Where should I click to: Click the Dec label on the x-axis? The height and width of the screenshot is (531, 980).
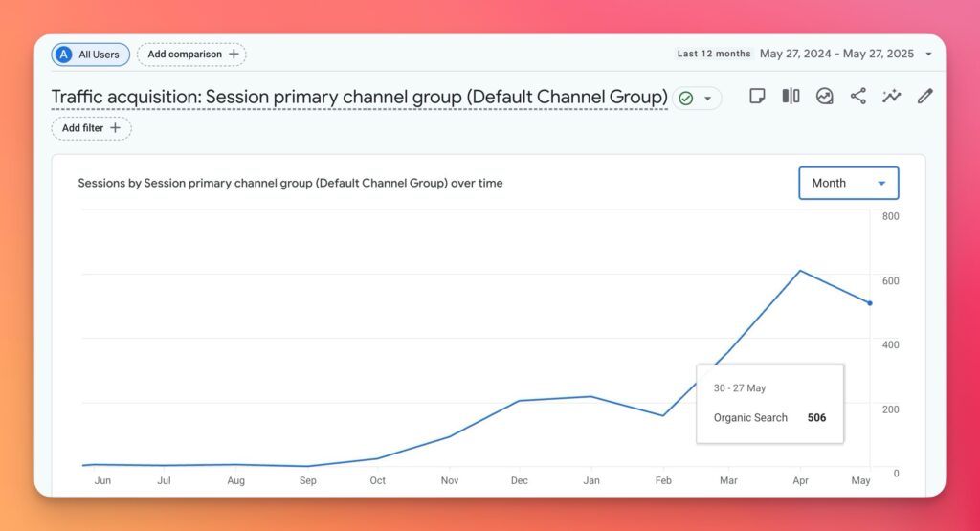(520, 480)
